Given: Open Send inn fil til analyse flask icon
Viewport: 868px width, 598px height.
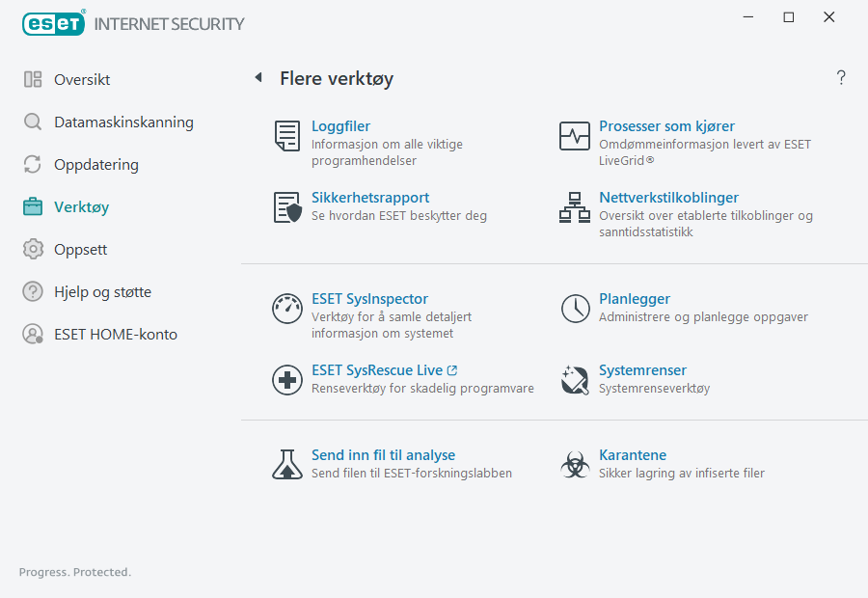Looking at the screenshot, I should pyautogui.click(x=286, y=463).
